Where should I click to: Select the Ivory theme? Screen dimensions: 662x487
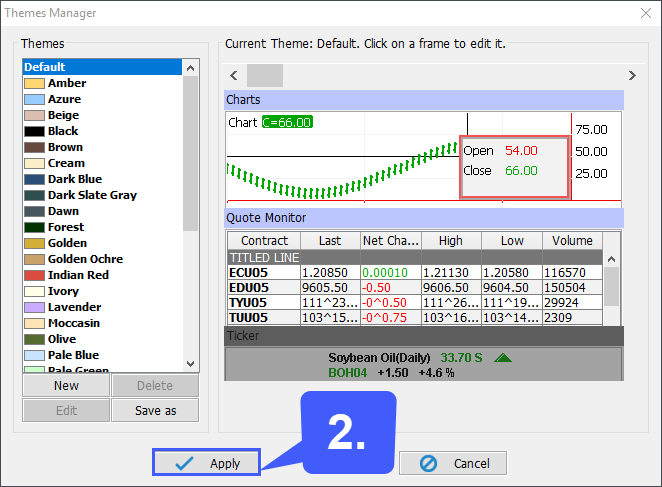[102, 291]
